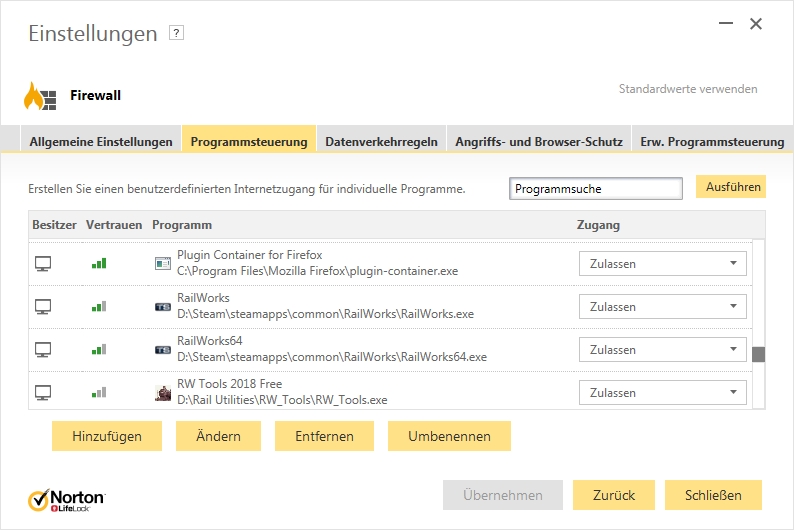Click the Plugin Container program icon
The image size is (794, 530).
(x=163, y=264)
